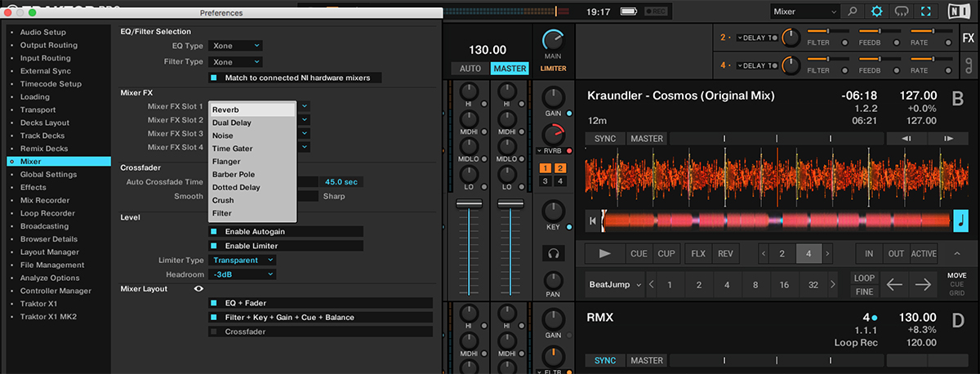980x374 pixels.
Task: Page beatjump sizes left
Action: click(x=651, y=285)
